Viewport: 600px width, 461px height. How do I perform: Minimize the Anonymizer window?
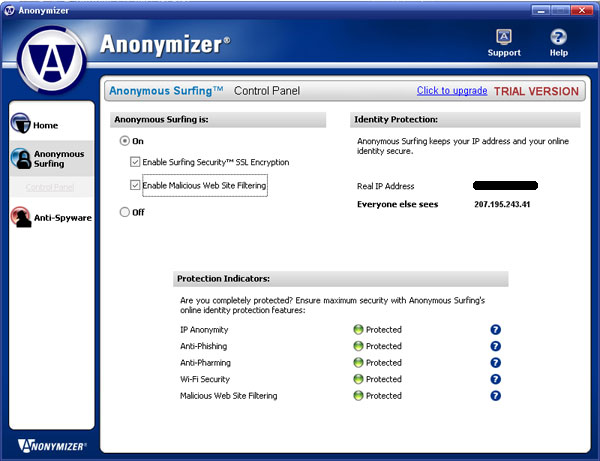pyautogui.click(x=541, y=10)
